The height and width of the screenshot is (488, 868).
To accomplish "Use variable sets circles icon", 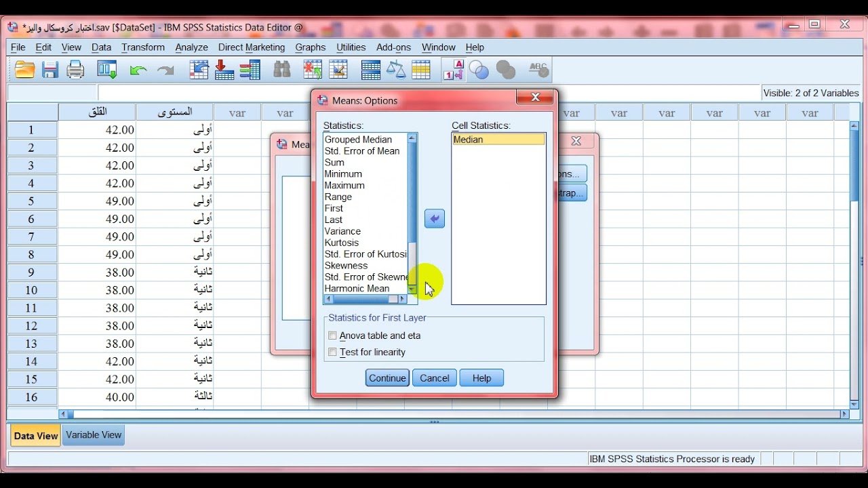I will (x=479, y=70).
